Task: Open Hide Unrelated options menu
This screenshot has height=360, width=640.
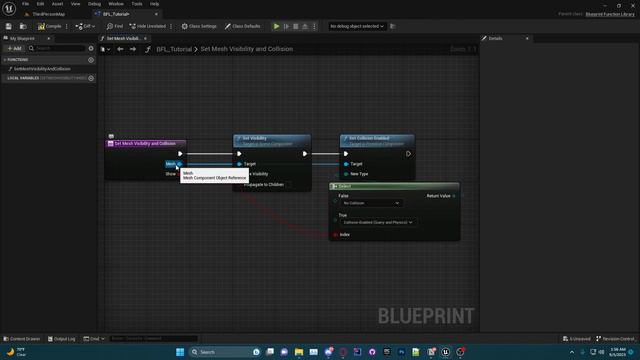Action: (171, 26)
